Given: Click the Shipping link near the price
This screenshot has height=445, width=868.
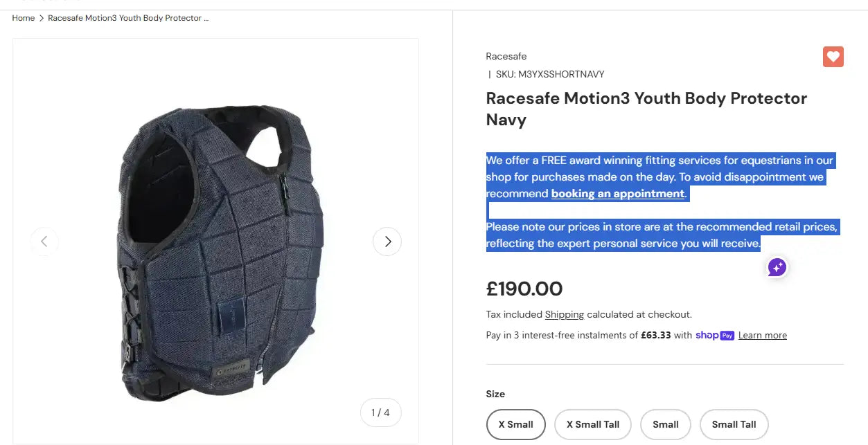Looking at the screenshot, I should pos(564,314).
